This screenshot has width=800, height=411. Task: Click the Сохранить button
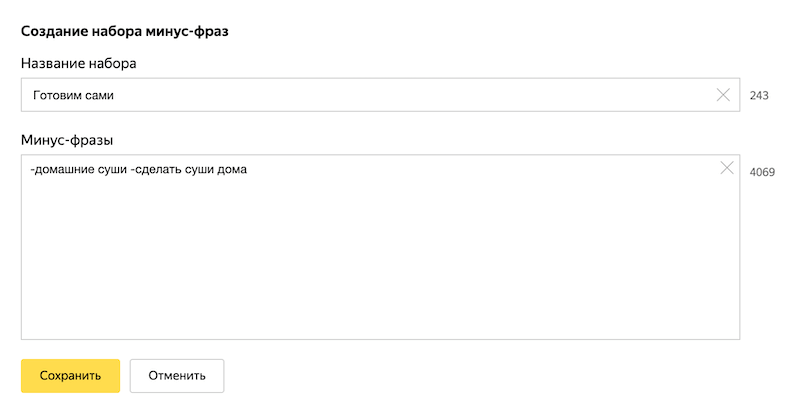pyautogui.click(x=70, y=376)
